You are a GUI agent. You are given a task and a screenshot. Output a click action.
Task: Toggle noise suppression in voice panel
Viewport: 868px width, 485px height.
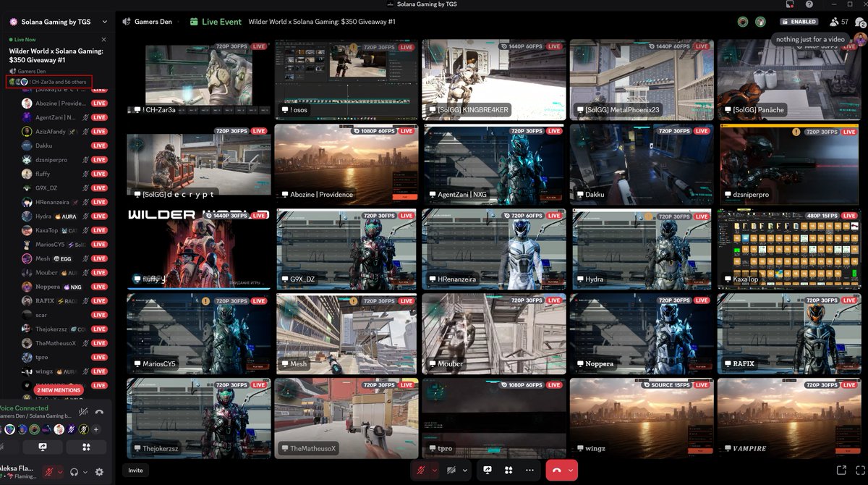point(83,412)
